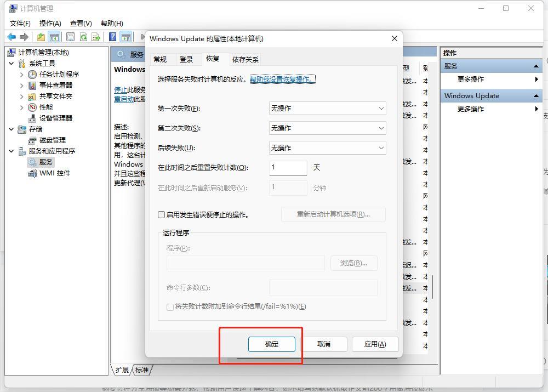Open the blue Help question mark icon

click(x=112, y=37)
